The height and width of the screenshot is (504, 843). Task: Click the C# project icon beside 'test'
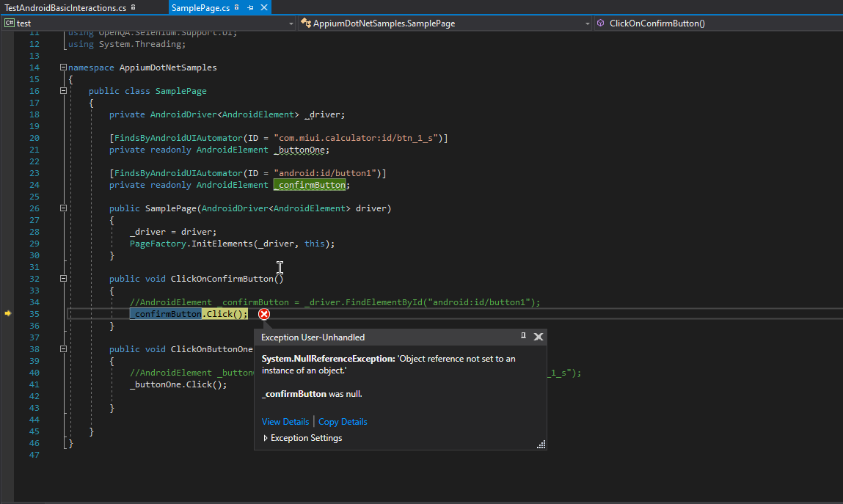[x=9, y=23]
